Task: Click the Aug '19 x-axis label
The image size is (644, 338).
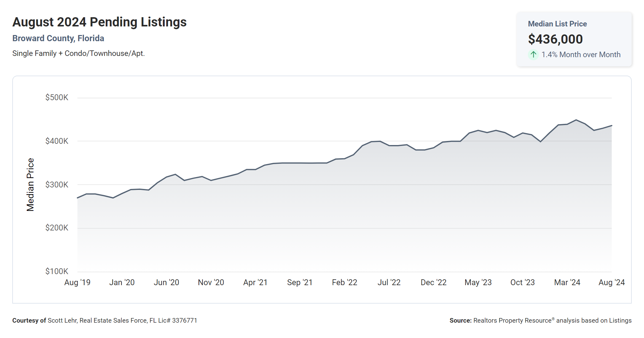Action: click(x=77, y=282)
